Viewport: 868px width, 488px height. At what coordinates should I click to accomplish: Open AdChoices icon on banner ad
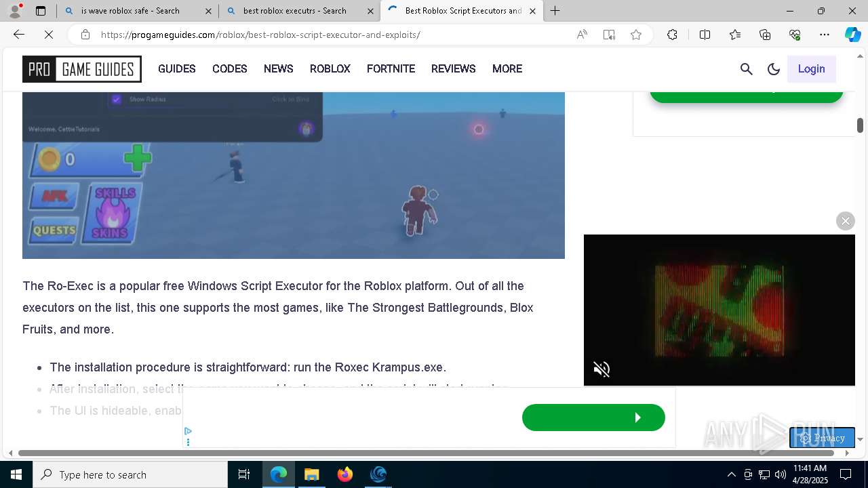pyautogui.click(x=188, y=431)
